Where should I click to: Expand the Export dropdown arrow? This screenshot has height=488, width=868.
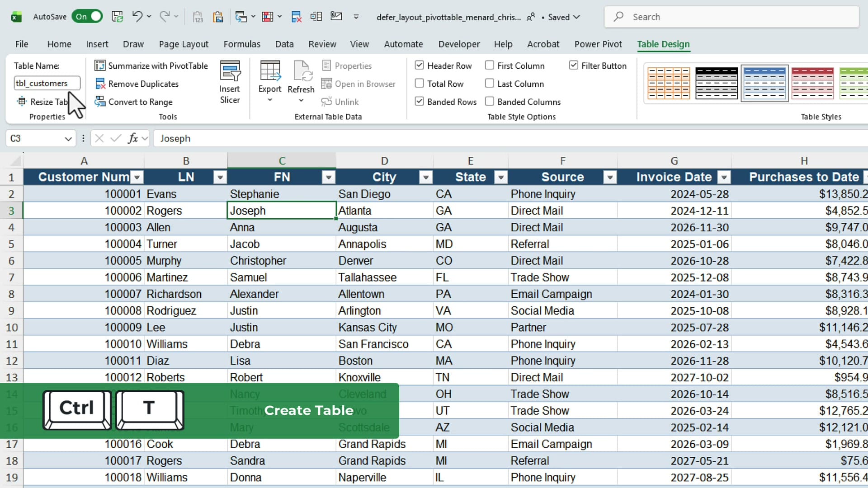[x=270, y=100]
